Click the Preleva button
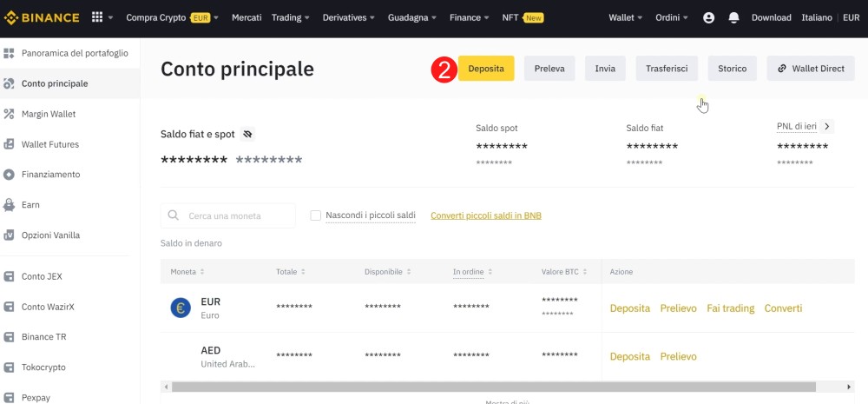The width and height of the screenshot is (868, 404). (x=549, y=69)
